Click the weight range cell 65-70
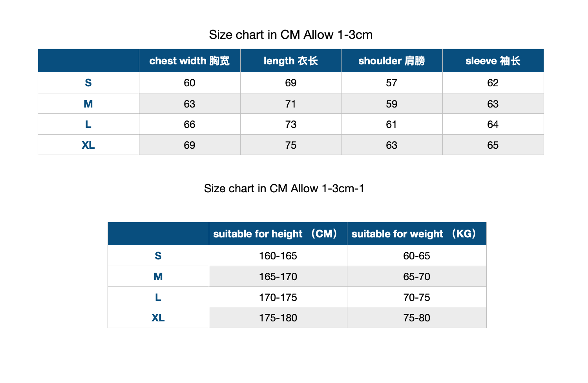Viewport: 588px width, 383px height. (416, 277)
